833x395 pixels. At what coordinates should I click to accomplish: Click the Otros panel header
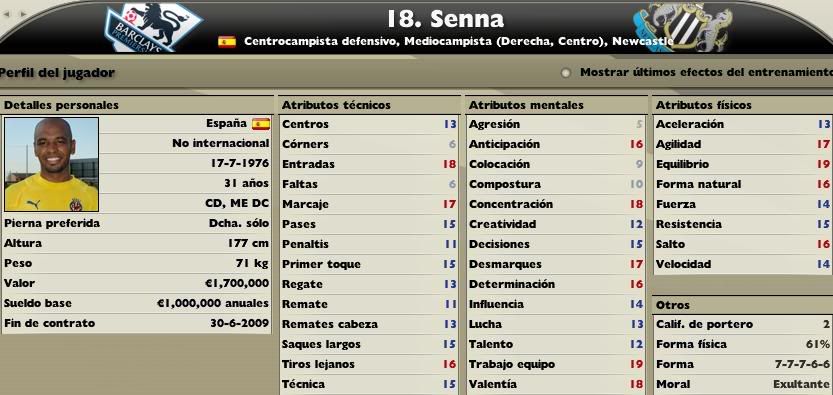[x=743, y=305]
